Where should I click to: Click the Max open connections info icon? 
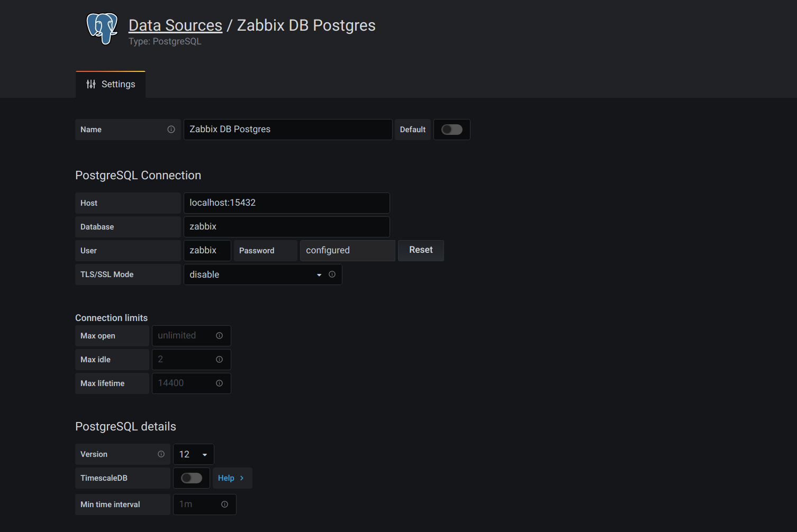(x=219, y=335)
